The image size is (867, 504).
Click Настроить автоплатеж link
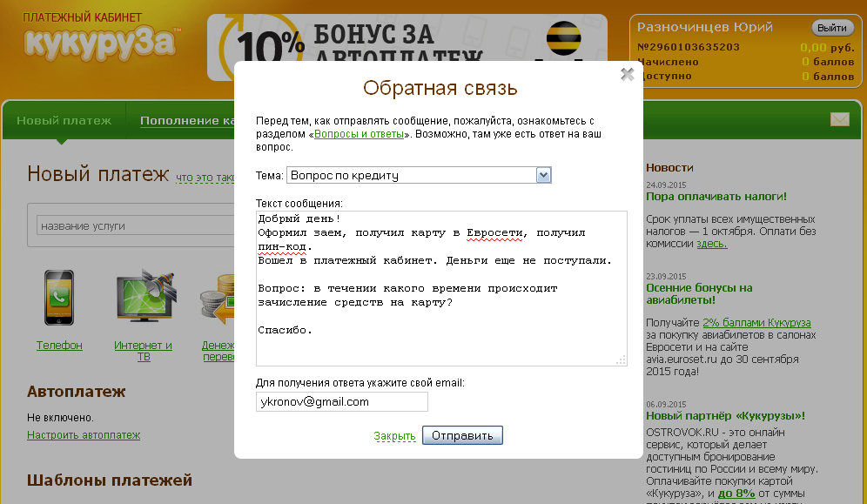pos(84,435)
